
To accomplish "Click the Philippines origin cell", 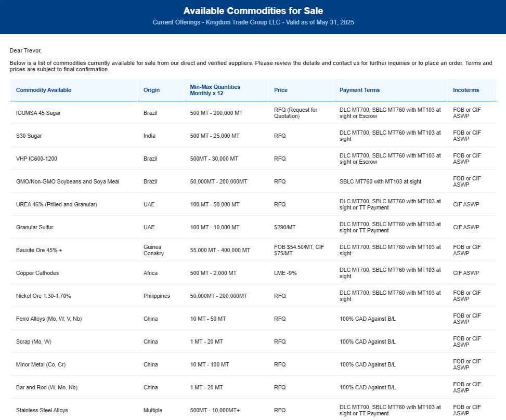I will click(x=157, y=296).
